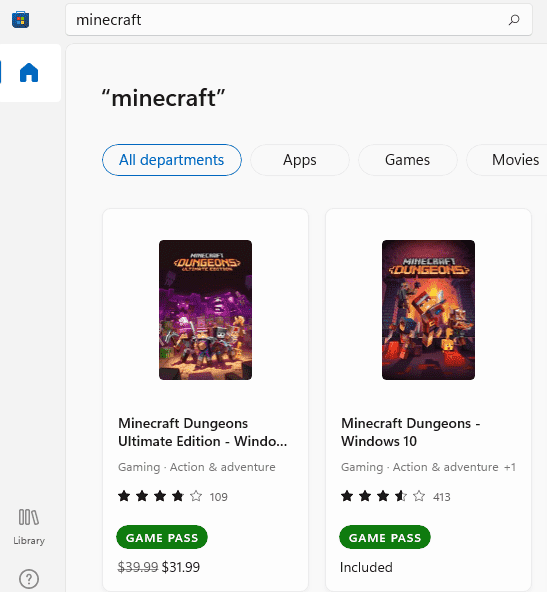Open Minecraft Dungeons Ultimate Edition title link

[203, 432]
